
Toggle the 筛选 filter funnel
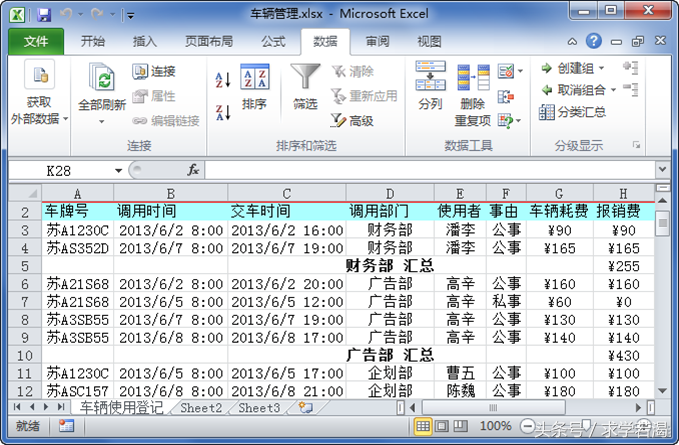[x=305, y=87]
